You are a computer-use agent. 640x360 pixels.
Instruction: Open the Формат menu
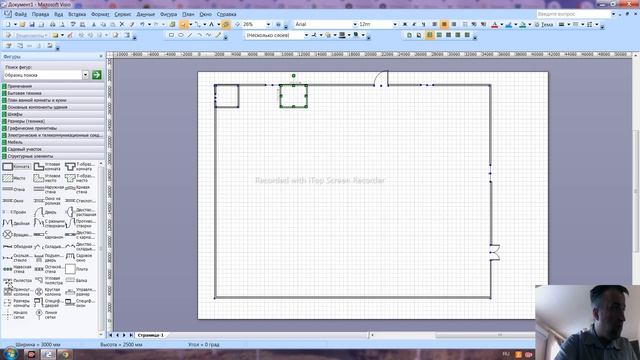[100, 14]
